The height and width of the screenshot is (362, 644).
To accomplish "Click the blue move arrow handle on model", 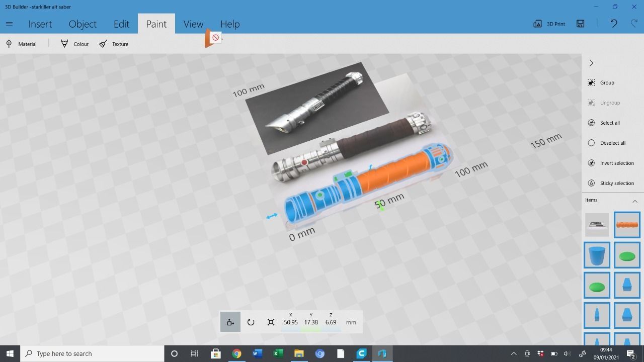I will click(x=272, y=216).
